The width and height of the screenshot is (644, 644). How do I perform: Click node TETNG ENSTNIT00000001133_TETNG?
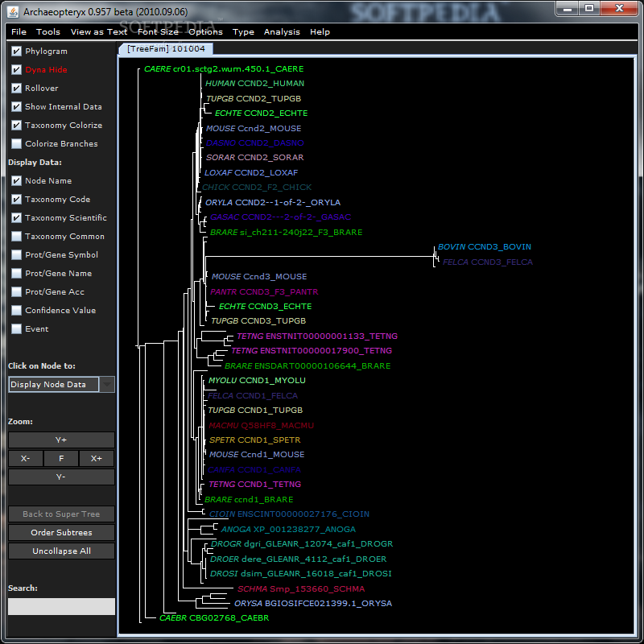pyautogui.click(x=317, y=336)
